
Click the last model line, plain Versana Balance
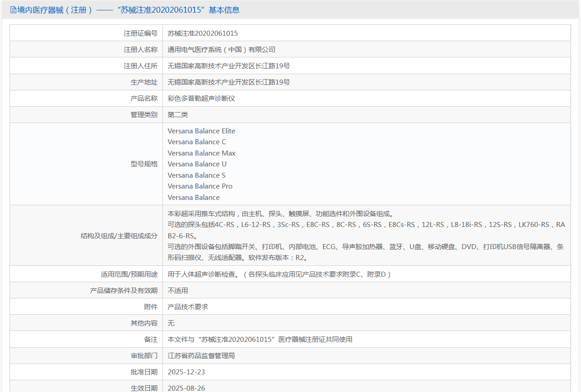194,198
